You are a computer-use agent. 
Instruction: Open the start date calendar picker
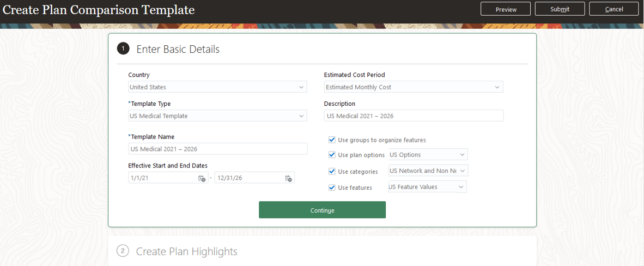[202, 178]
